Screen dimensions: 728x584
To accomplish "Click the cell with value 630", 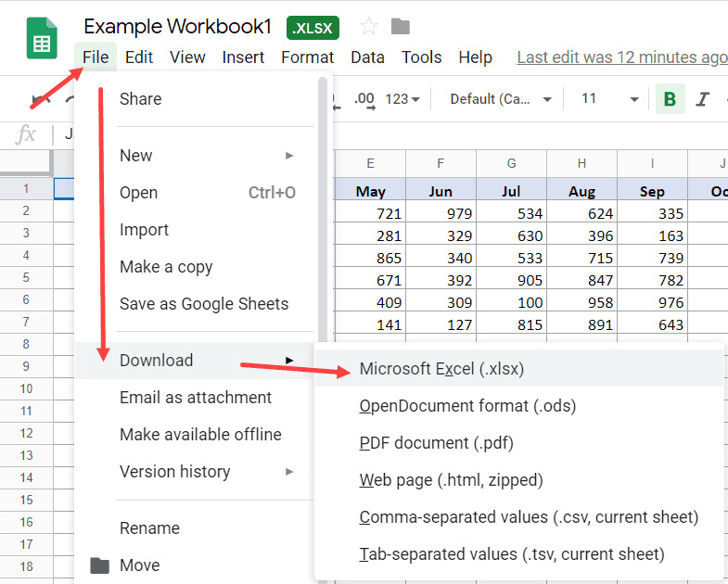I will (511, 235).
